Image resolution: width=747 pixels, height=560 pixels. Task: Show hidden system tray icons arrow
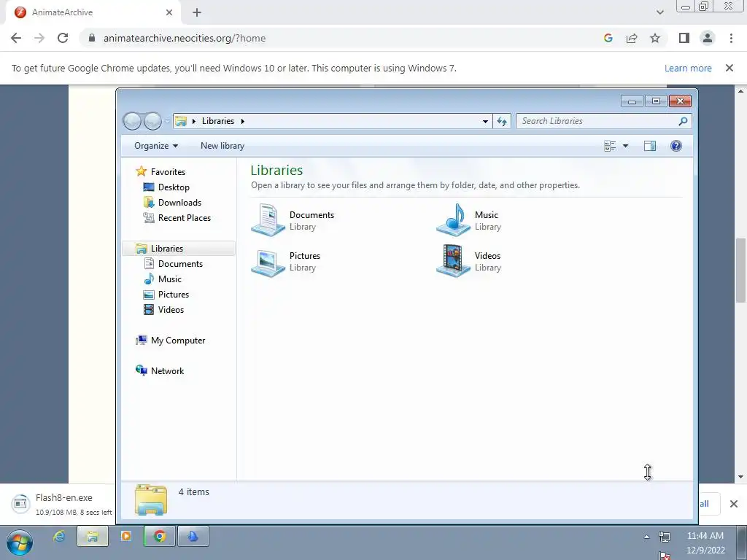(x=646, y=537)
